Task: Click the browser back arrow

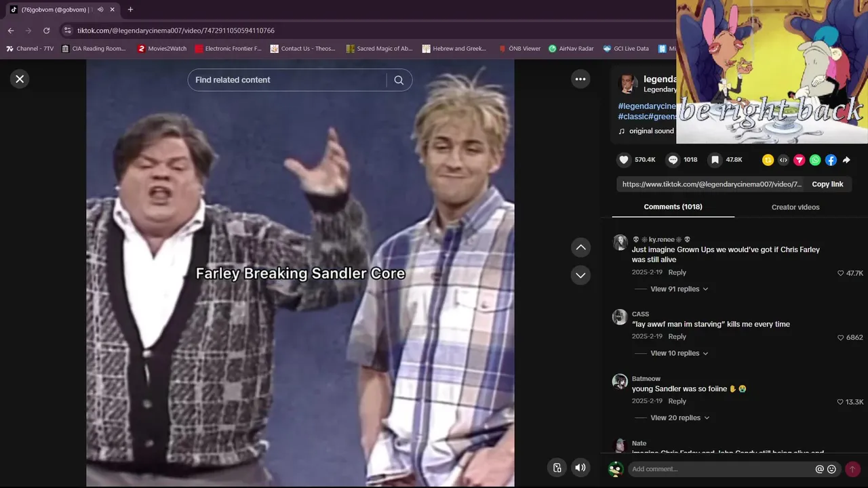Action: click(11, 30)
